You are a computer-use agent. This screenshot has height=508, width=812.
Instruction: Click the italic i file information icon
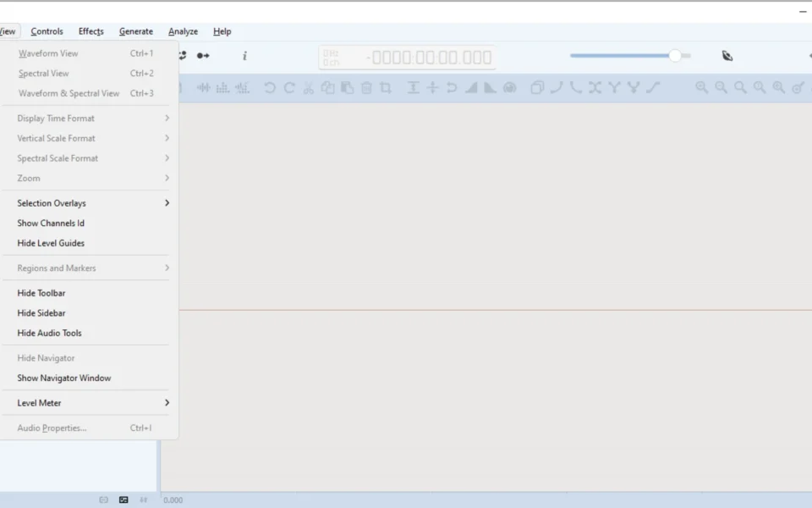tap(245, 56)
